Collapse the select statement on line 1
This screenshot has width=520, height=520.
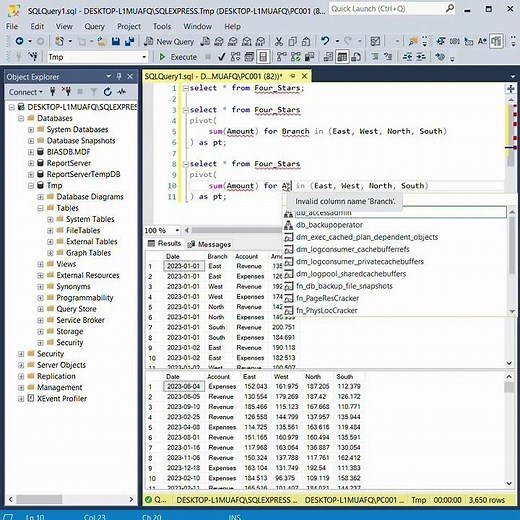[x=186, y=88]
